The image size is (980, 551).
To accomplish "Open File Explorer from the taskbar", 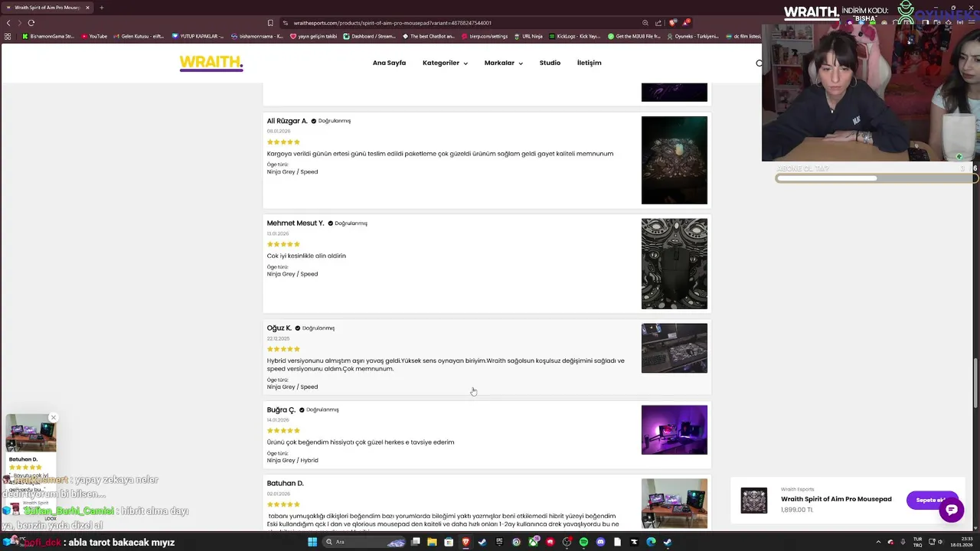I will [x=432, y=542].
